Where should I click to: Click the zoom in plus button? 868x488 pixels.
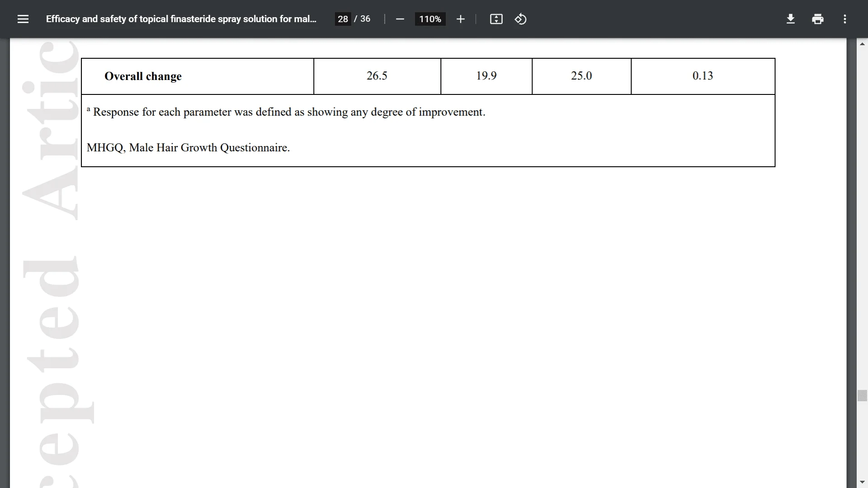point(460,19)
